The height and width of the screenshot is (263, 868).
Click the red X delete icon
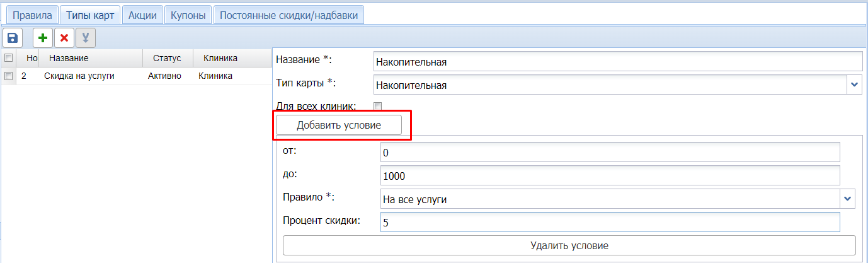(x=64, y=38)
